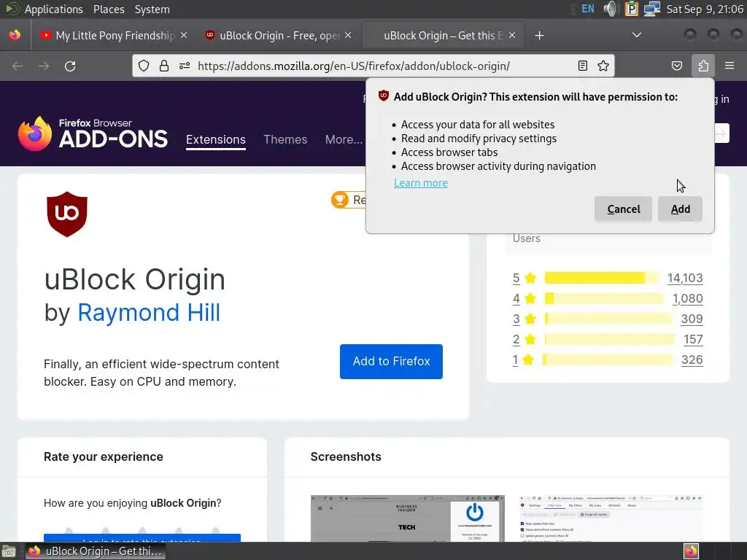This screenshot has width=747, height=560.
Task: Open the System menu
Action: 152,9
